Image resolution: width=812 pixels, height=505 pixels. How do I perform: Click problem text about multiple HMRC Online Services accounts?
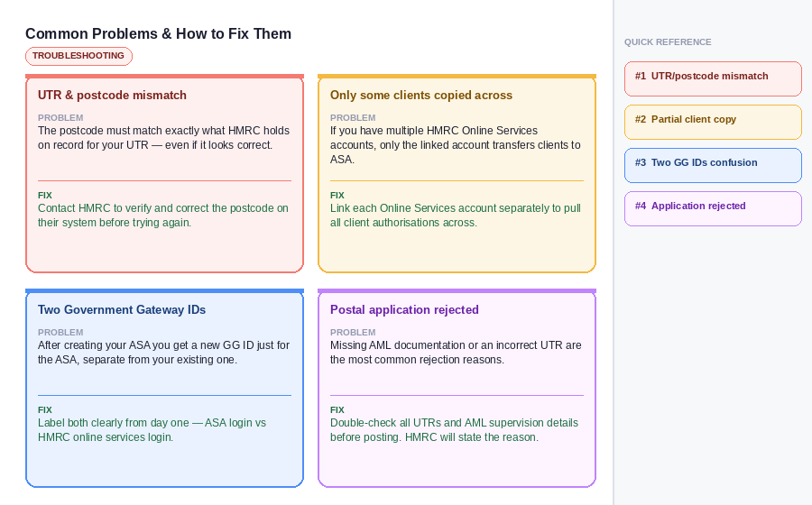[x=455, y=145]
